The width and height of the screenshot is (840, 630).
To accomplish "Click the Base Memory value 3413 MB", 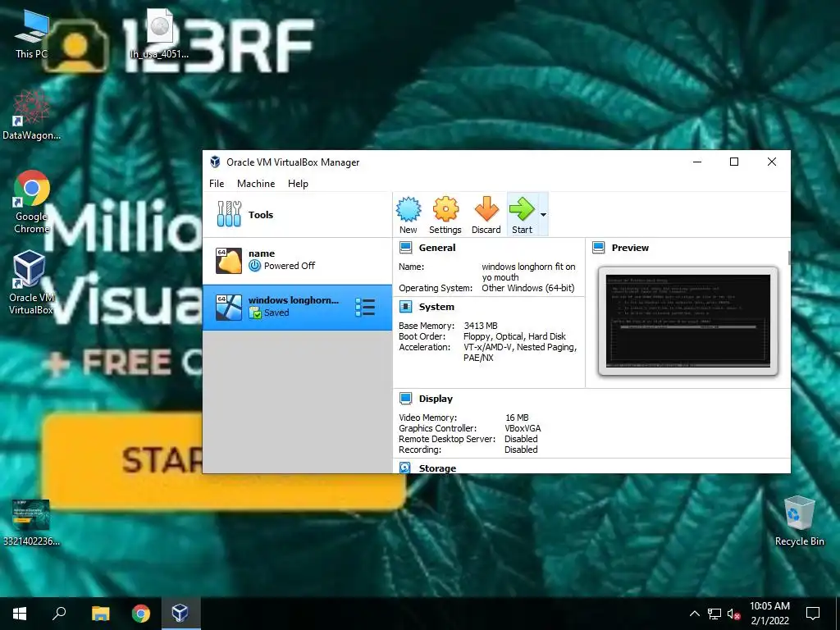I will point(481,326).
